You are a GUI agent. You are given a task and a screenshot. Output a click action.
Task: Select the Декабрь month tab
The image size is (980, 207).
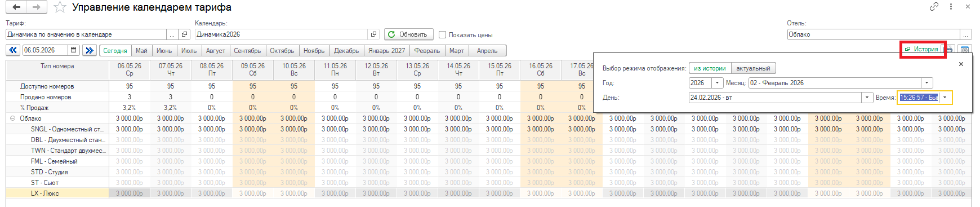point(346,51)
